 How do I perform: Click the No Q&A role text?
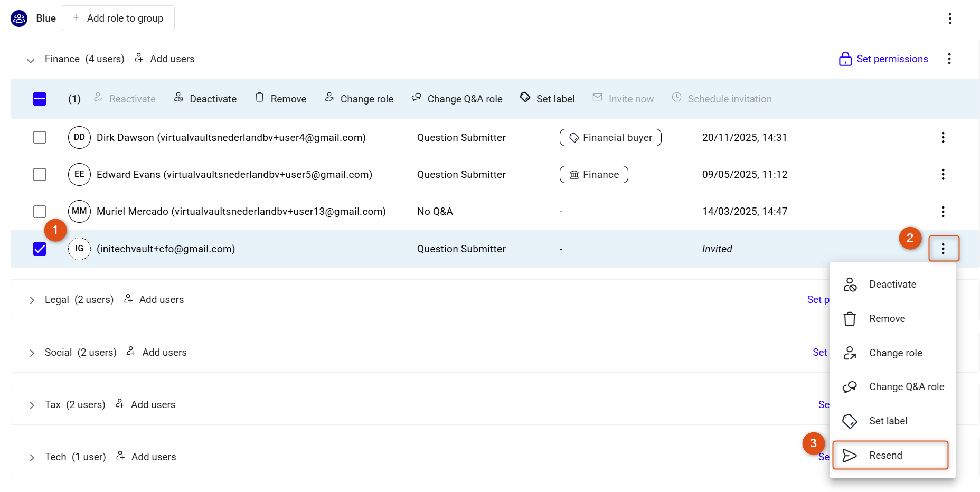click(435, 211)
